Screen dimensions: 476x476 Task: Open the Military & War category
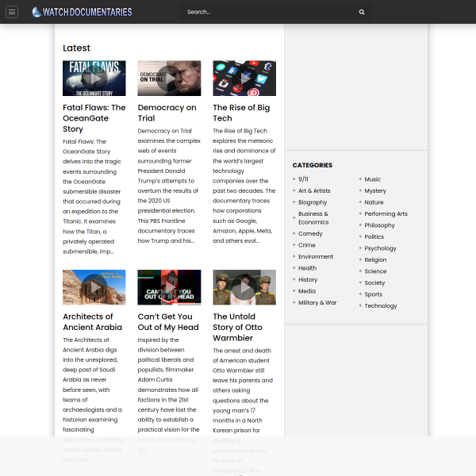[x=317, y=303]
